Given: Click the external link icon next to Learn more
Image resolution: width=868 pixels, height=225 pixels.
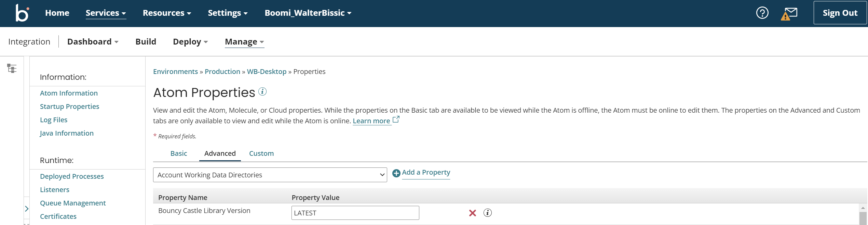Looking at the screenshot, I should [396, 119].
